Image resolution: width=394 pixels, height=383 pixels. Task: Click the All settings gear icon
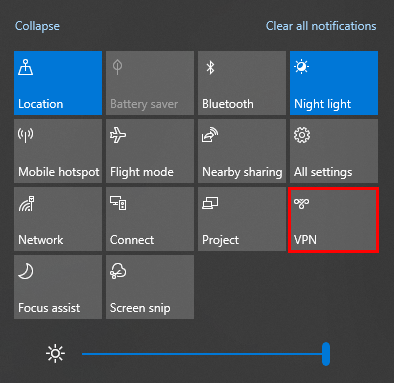[x=302, y=135]
